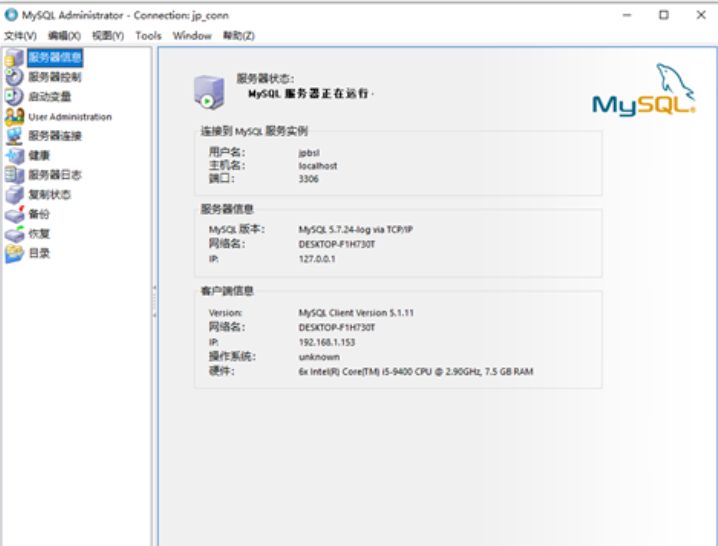718x546 pixels.
Task: Select 启动变量 label in sidebar
Action: [50, 97]
